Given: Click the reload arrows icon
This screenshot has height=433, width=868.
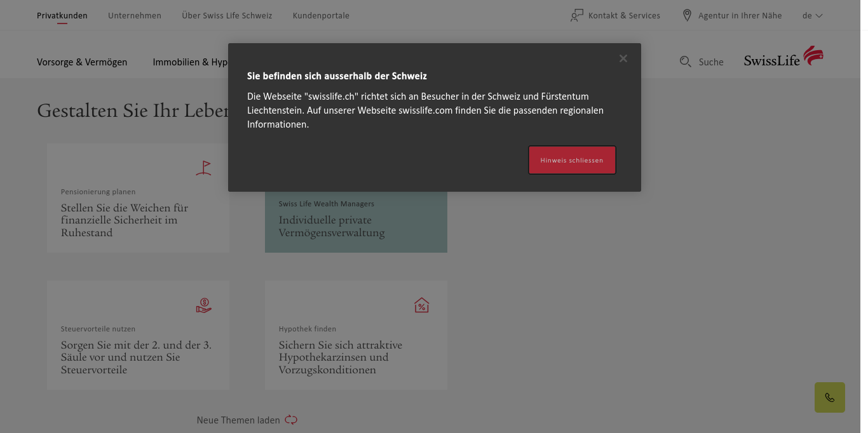Looking at the screenshot, I should [291, 420].
